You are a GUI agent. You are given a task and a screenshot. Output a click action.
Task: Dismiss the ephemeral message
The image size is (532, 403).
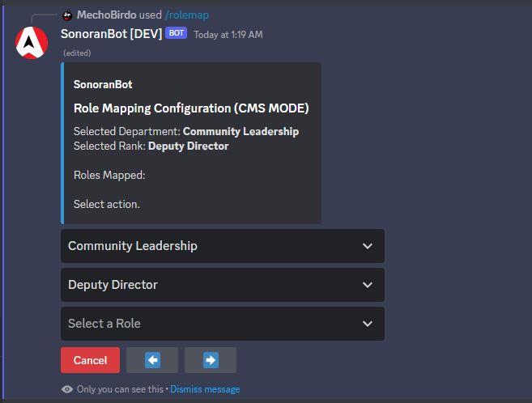(x=205, y=389)
